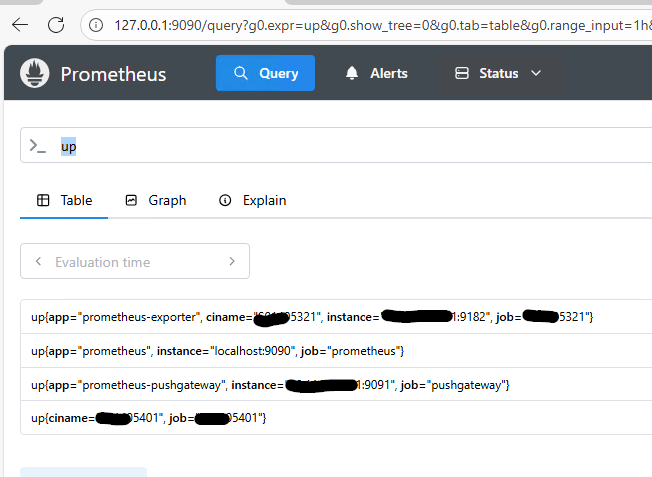Switch to the Graph tab
Image resolution: width=652 pixels, height=477 pixels.
[156, 200]
